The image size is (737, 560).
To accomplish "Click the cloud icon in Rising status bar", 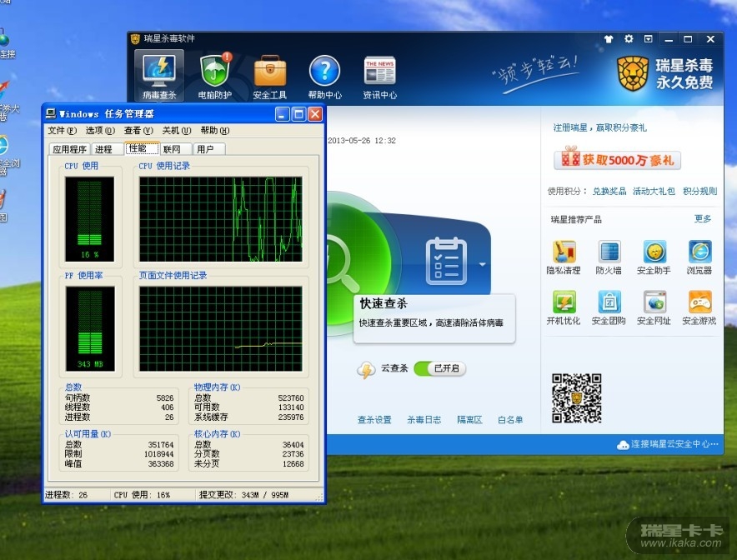I will [623, 444].
